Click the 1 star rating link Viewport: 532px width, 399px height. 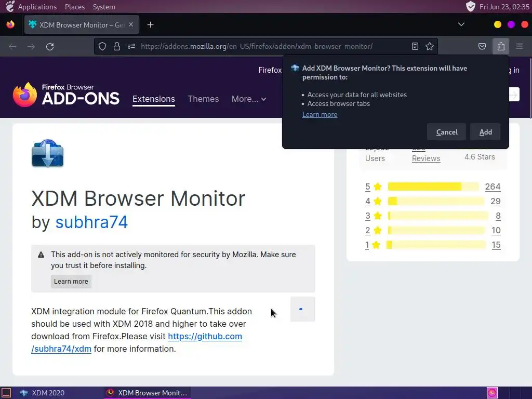pos(367,245)
